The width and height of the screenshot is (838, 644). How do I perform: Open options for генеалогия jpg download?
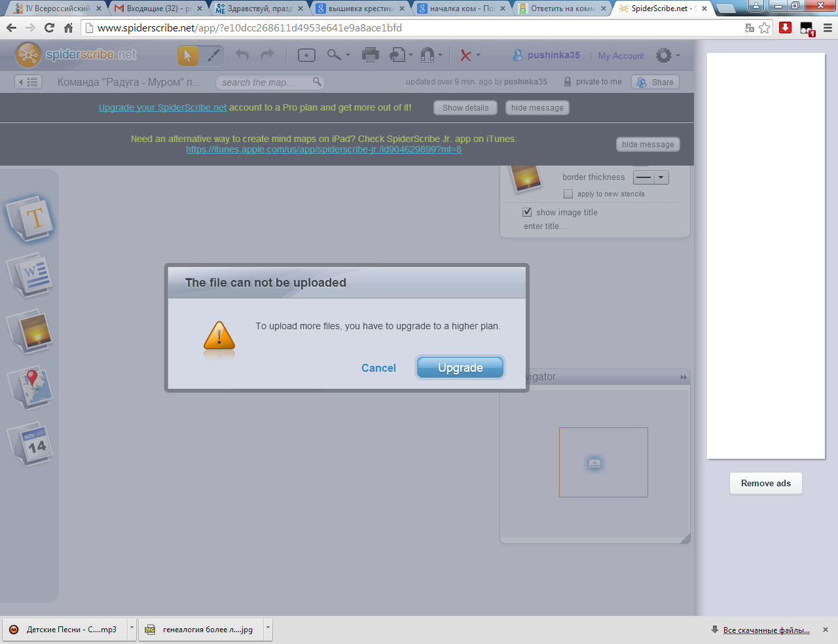click(x=268, y=629)
